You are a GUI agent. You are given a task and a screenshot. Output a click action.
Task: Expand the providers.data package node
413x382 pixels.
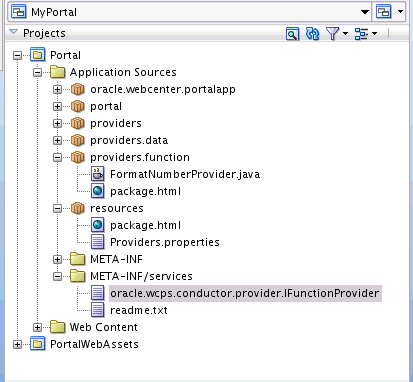[57, 140]
